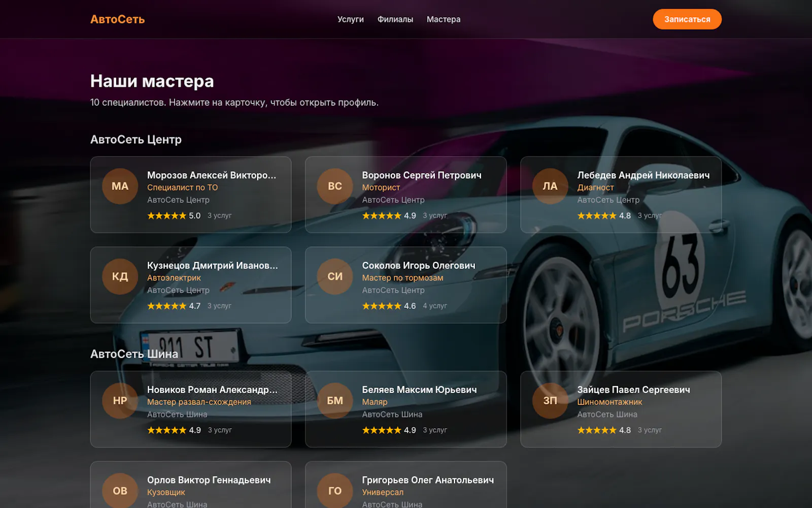The height and width of the screenshot is (508, 812).
Task: Click the 5.0 star rating of Морозов
Action: 174,216
